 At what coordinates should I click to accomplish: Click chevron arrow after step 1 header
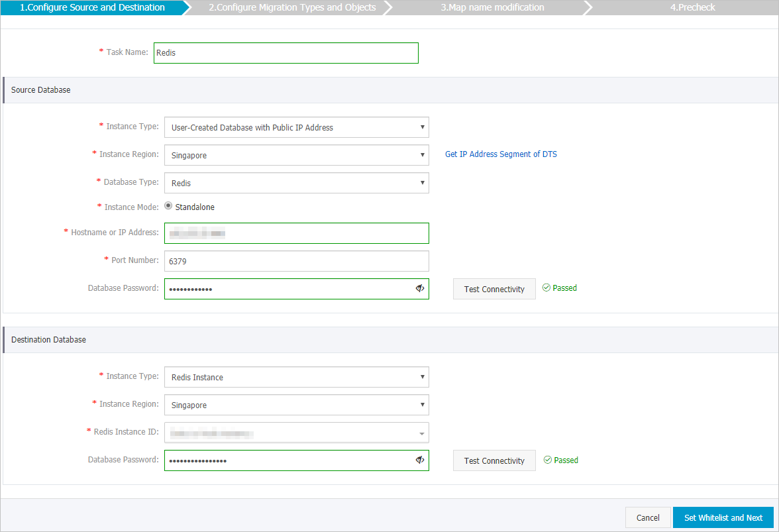(x=187, y=7)
